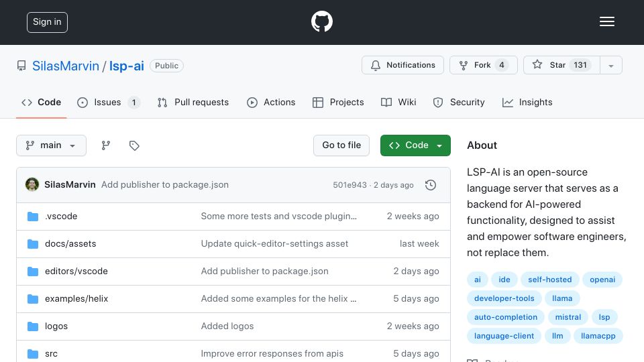This screenshot has width=644, height=362.
Task: Click SilasMarvin's avatar in commit row
Action: pyautogui.click(x=32, y=185)
